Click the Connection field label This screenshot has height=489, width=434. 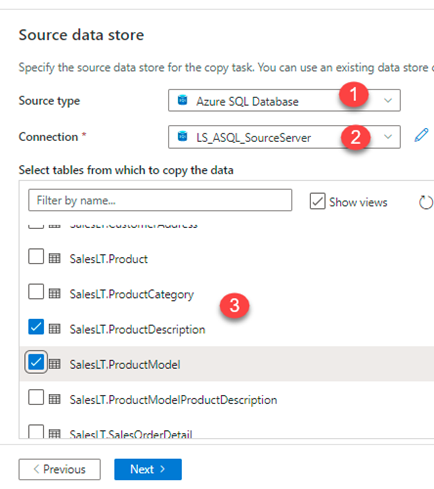[x=48, y=137]
